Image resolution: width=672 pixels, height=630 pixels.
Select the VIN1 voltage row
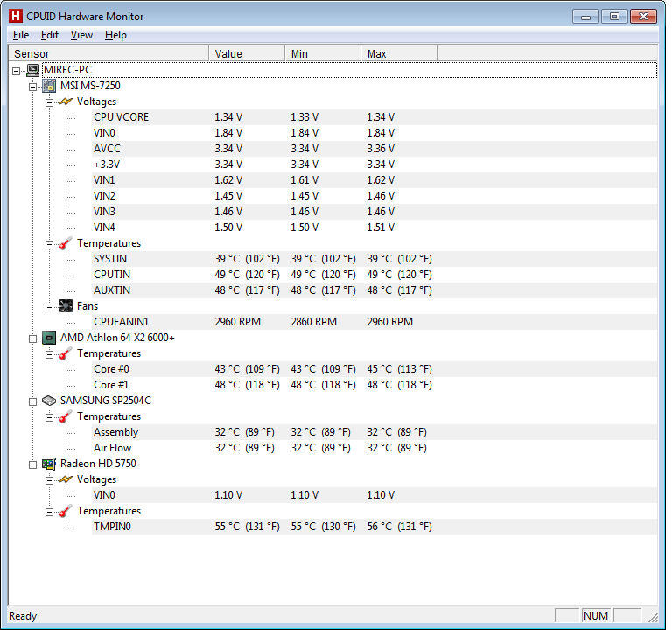coord(374,180)
